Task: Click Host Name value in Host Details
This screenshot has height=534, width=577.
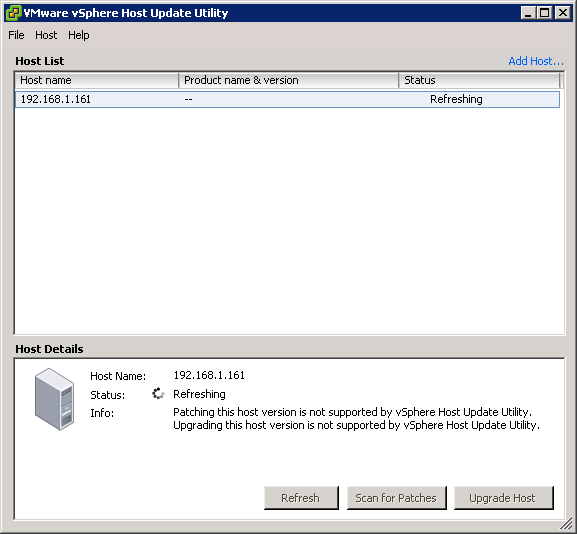Action: (x=209, y=375)
